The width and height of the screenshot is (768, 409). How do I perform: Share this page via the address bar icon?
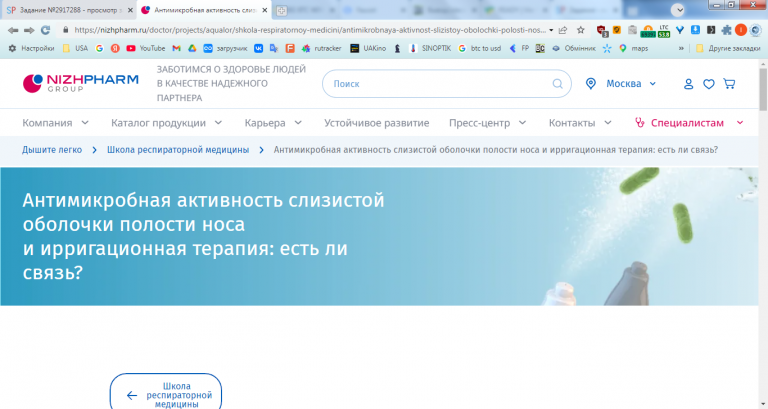pyautogui.click(x=563, y=30)
